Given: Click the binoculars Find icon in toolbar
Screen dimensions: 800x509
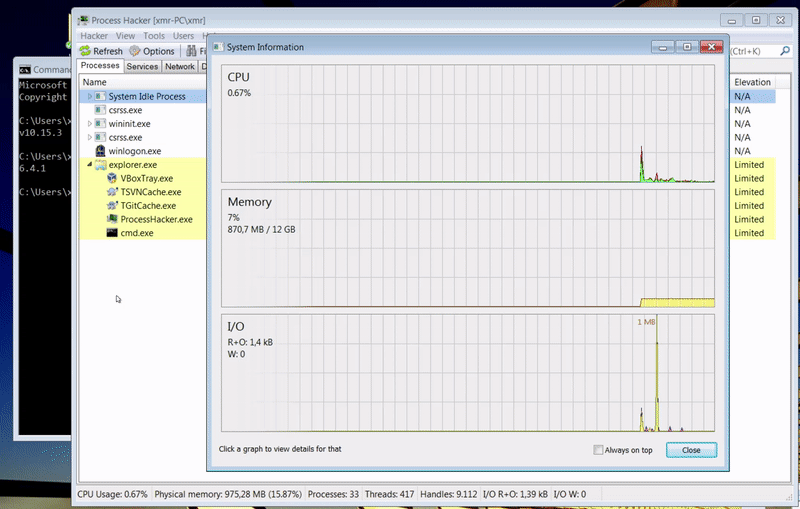Looking at the screenshot, I should pos(191,51).
